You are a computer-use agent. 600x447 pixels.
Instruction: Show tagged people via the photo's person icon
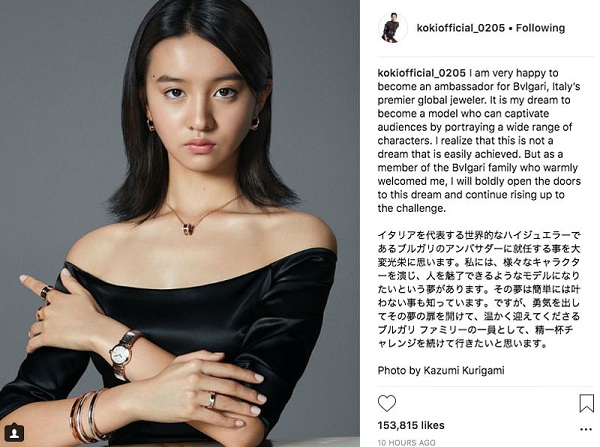click(x=15, y=432)
